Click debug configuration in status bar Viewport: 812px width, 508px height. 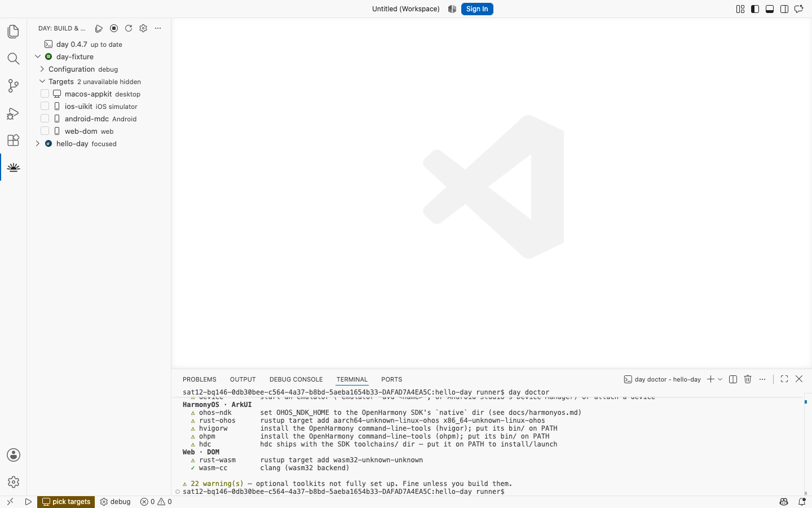[115, 501]
